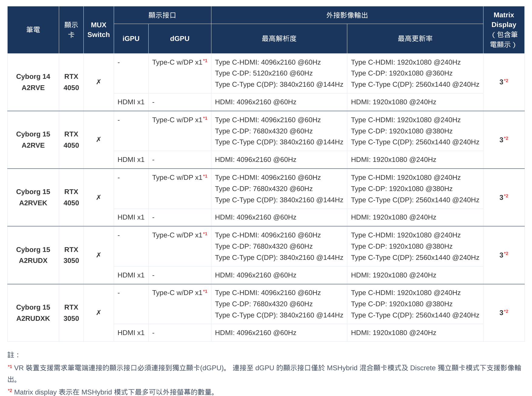Click Matrix Display value 3 for Cyborg 14 A2RVE
Viewport: 532px width, 396px height.
tap(503, 82)
